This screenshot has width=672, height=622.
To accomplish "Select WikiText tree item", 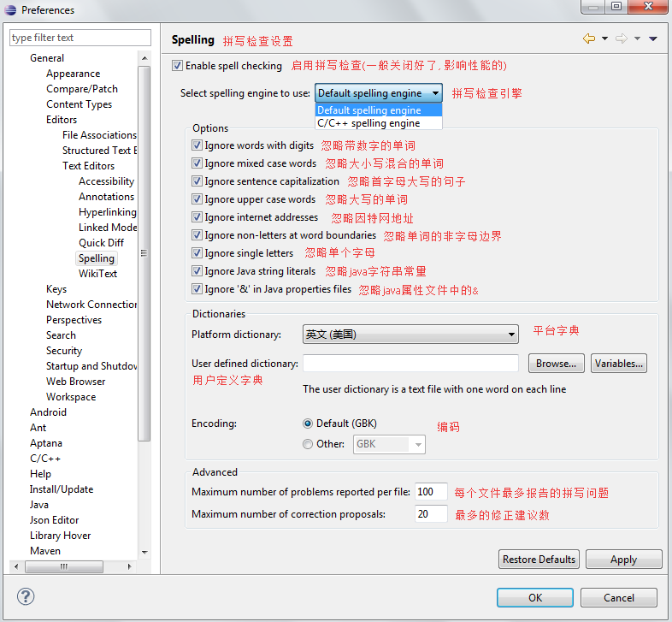I will point(97,274).
